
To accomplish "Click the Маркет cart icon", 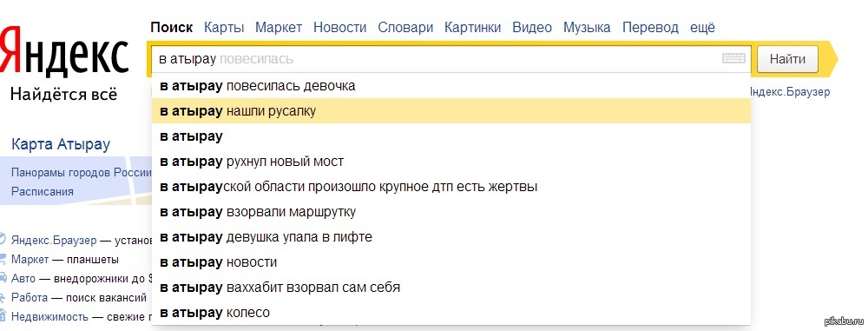I will 3,259.
